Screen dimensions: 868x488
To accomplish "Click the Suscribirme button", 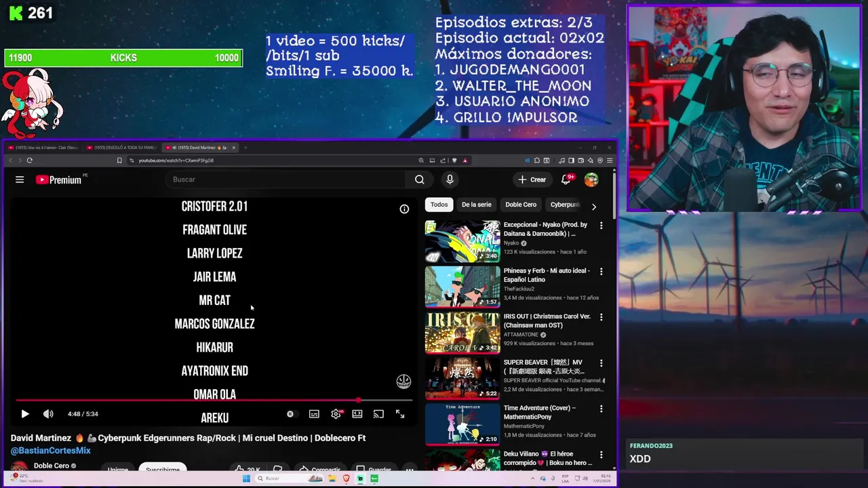I will (x=163, y=468).
